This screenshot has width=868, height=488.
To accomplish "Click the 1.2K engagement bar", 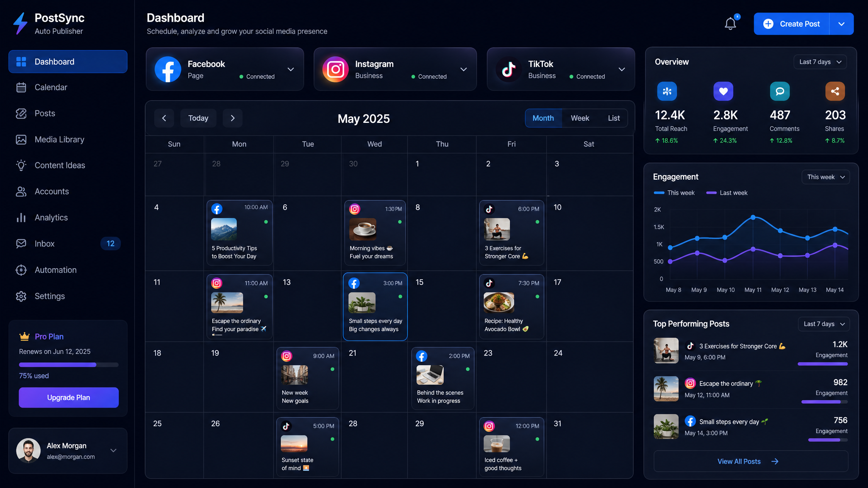I will coord(823,364).
